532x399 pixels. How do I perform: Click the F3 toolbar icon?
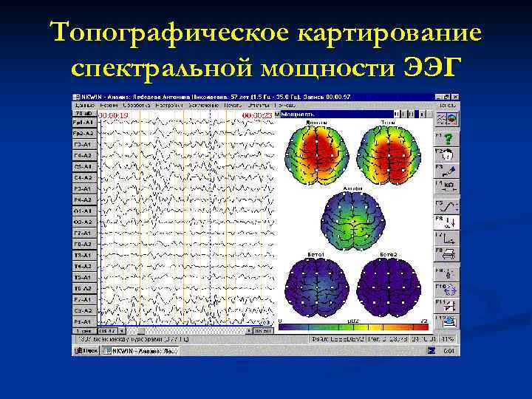click(x=447, y=171)
